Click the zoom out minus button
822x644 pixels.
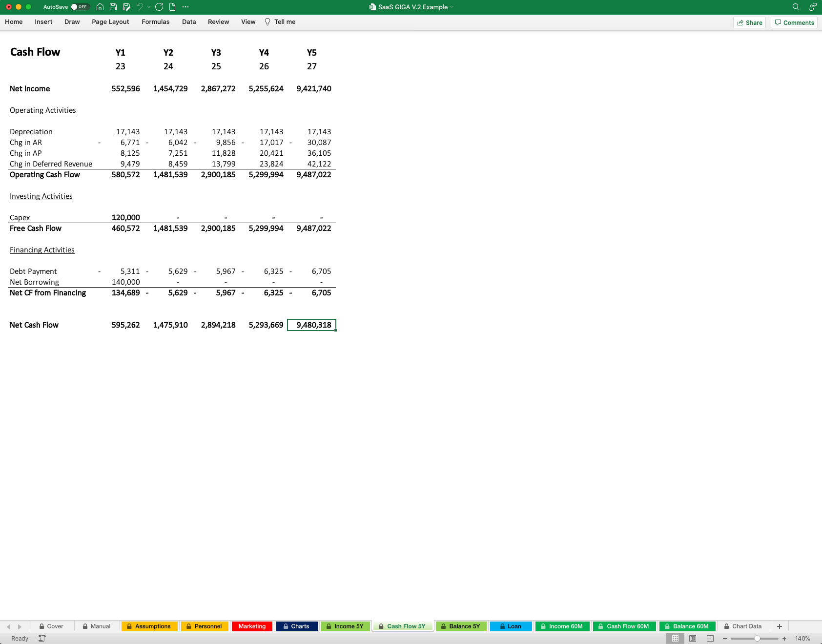click(x=725, y=639)
